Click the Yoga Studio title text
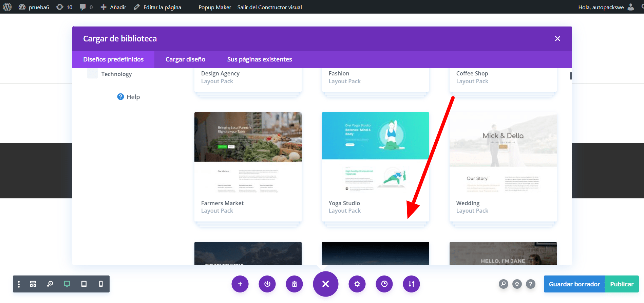The height and width of the screenshot is (303, 644). coord(344,203)
